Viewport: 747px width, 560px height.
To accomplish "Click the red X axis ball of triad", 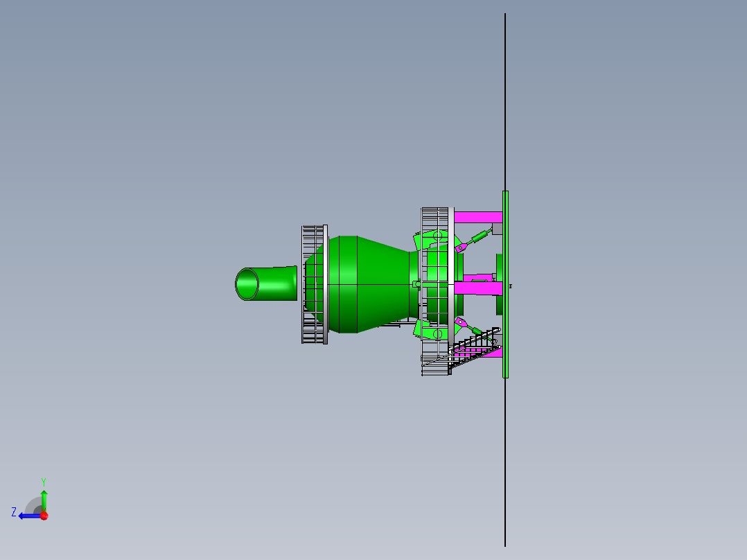I will pos(44,515).
